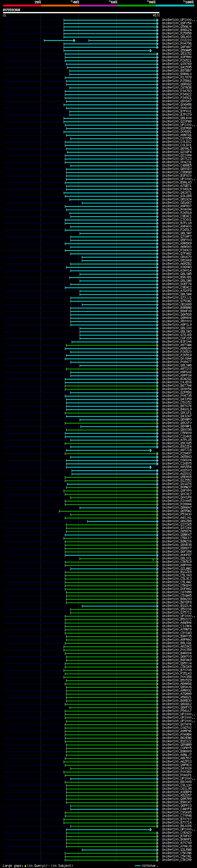The height and width of the screenshot is (868, 197).
Task: Open hit UniRef100_B6TG76
Action: tap(177, 406)
